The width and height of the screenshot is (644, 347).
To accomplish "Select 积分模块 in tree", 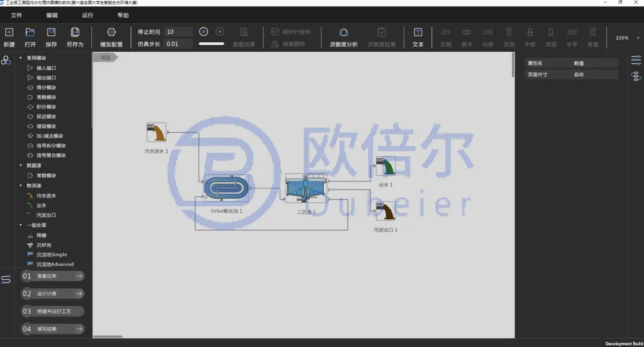I will point(46,107).
